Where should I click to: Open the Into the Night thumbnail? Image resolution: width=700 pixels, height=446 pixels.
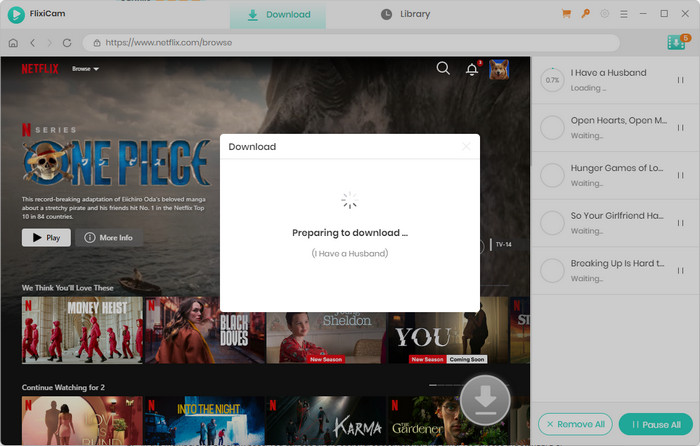pos(204,420)
